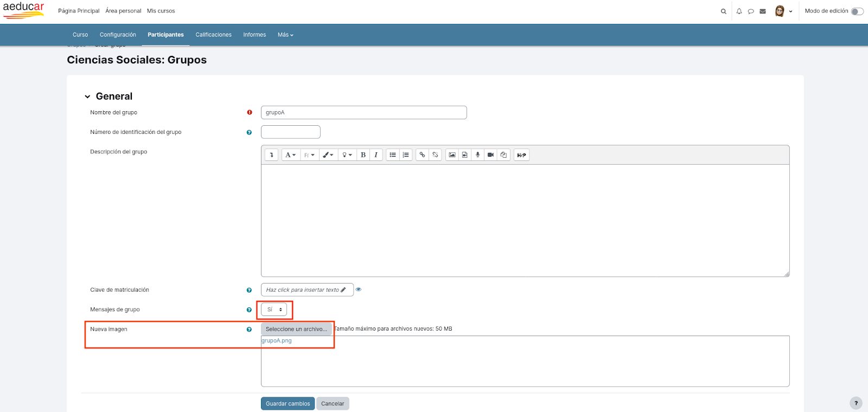Click help icon beside Clave de matriculación
Viewport: 868px width, 412px height.
(249, 290)
